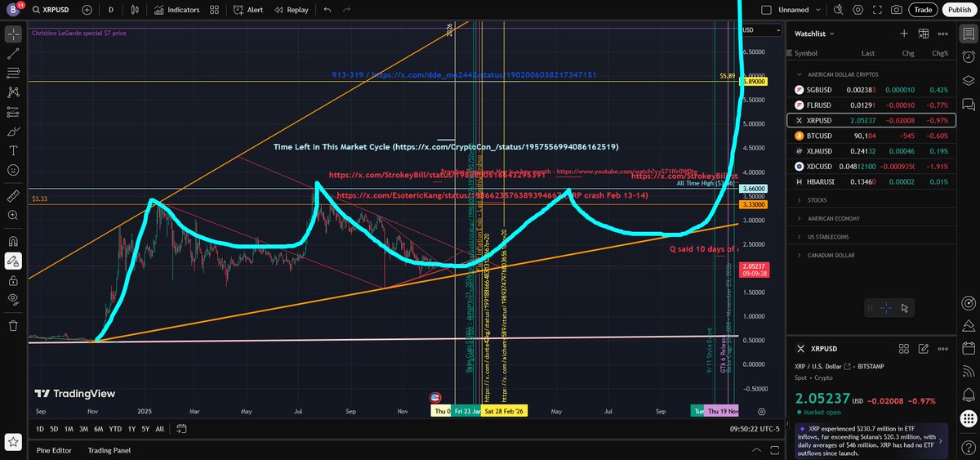Open the user profile avatar menu
Screen dimensions: 980x460
point(13,10)
